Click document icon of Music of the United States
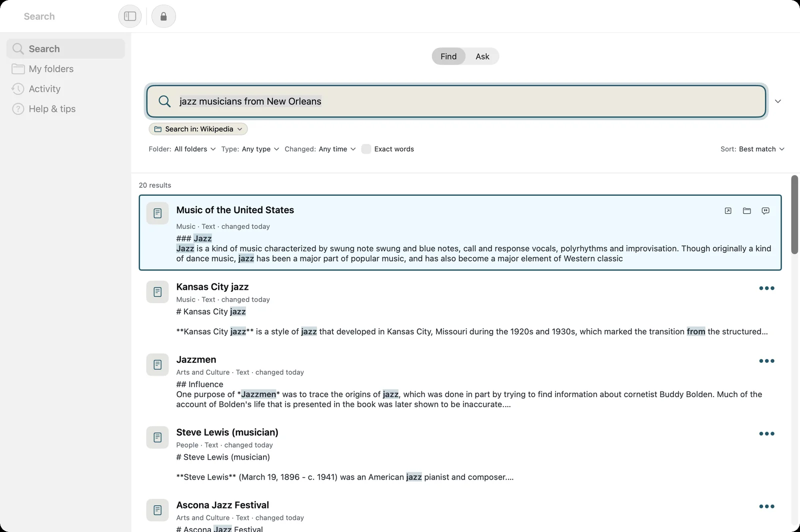 [157, 213]
